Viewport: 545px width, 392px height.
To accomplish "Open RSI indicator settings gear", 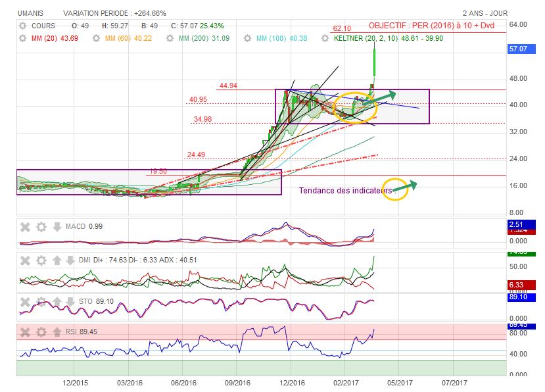I will (x=41, y=332).
